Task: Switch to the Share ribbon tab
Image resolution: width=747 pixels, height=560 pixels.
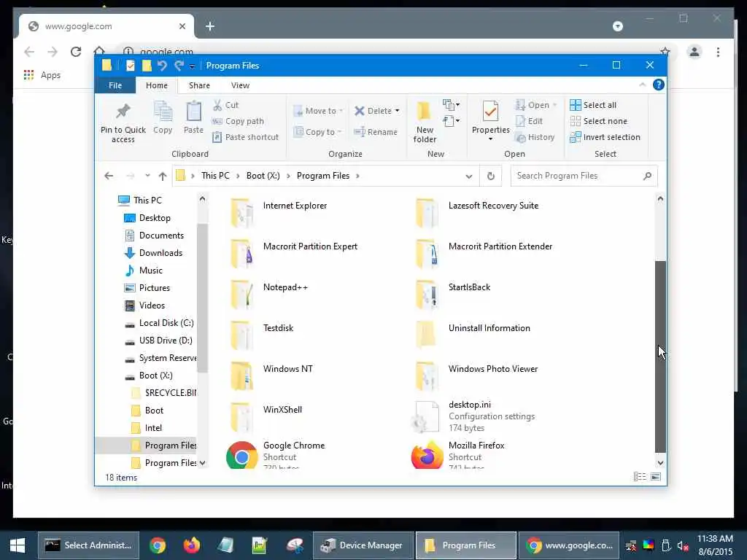Action: tap(199, 85)
